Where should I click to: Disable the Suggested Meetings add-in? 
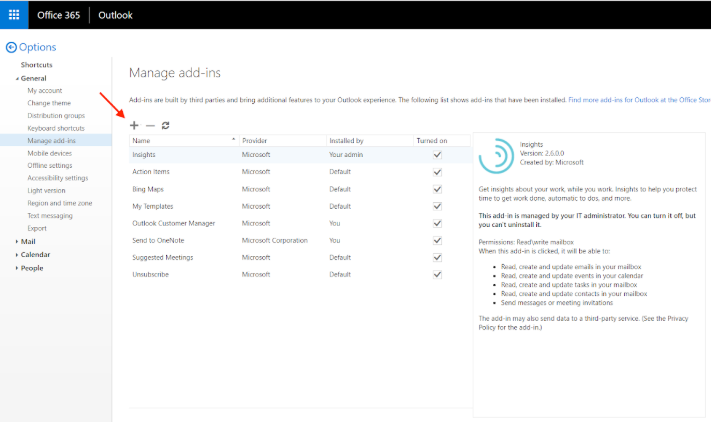pyautogui.click(x=437, y=257)
